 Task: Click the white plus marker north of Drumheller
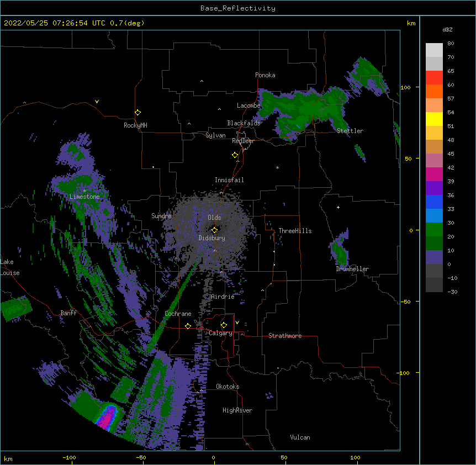[338, 207]
